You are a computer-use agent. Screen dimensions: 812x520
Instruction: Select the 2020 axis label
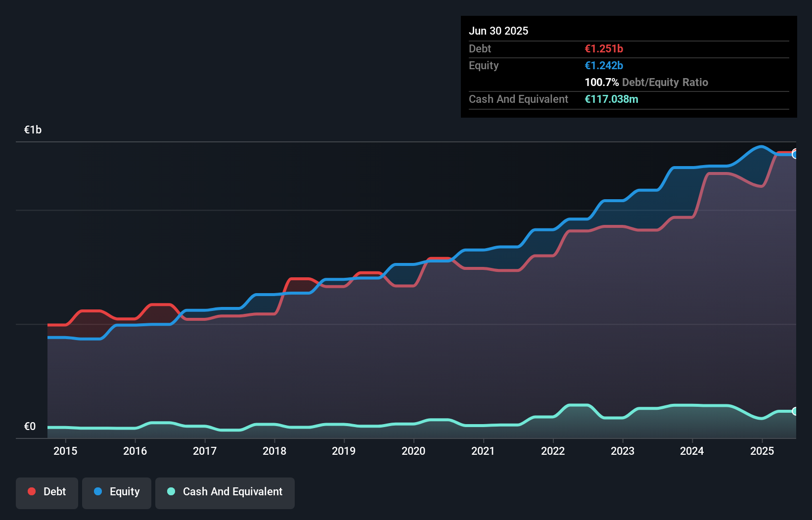(414, 451)
